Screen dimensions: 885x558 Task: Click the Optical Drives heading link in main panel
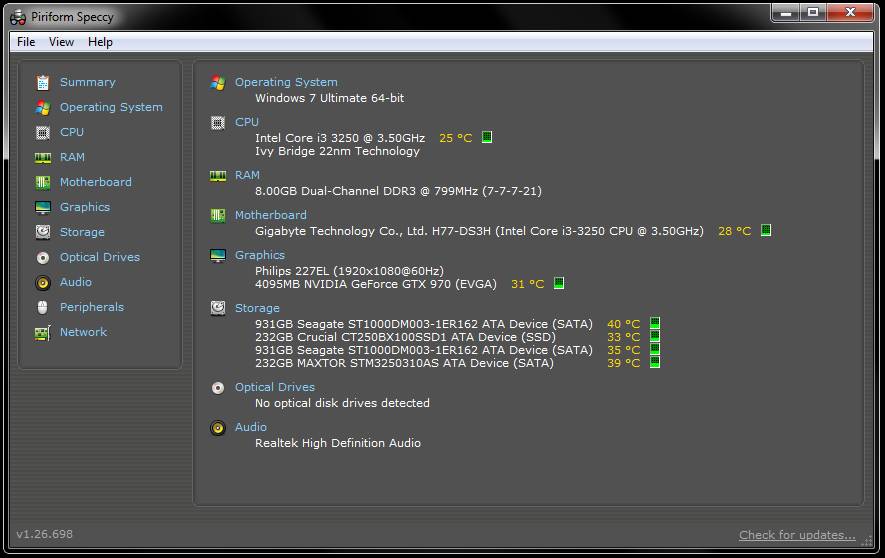click(x=275, y=387)
